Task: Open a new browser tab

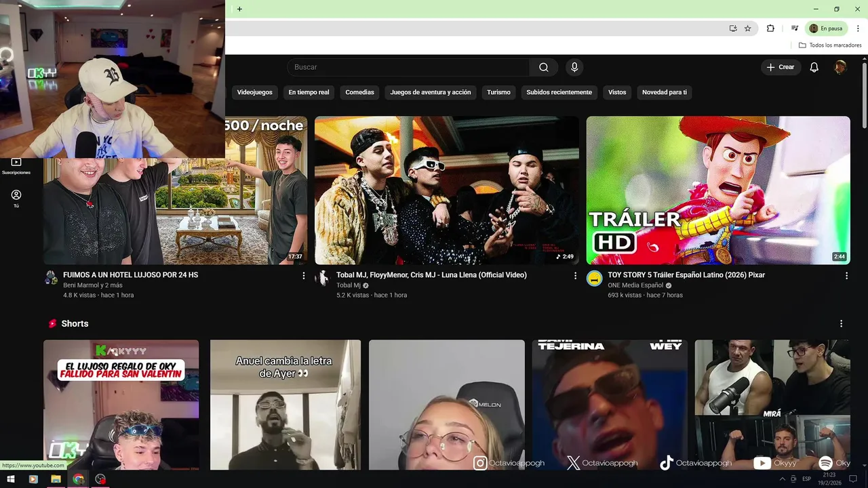Action: coord(239,9)
